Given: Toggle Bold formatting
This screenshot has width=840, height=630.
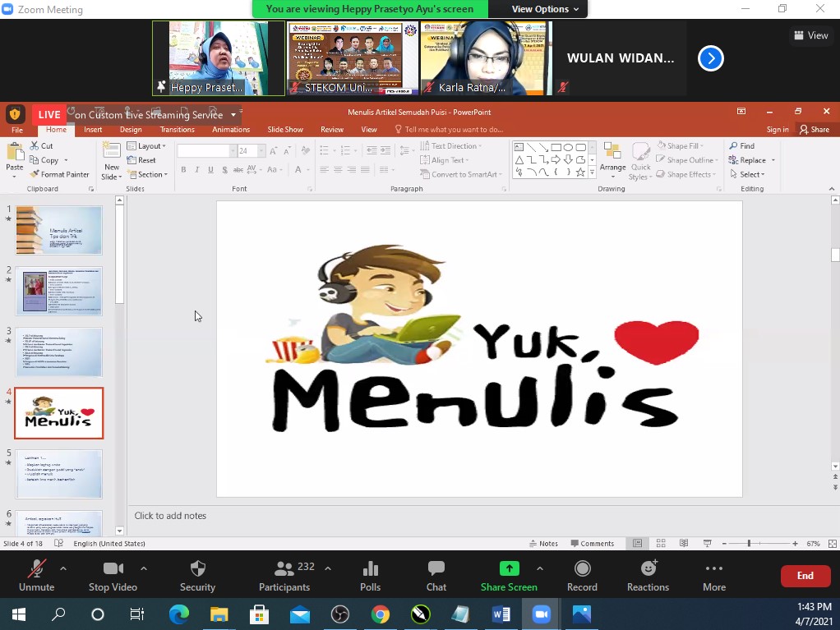Looking at the screenshot, I should pos(183,170).
